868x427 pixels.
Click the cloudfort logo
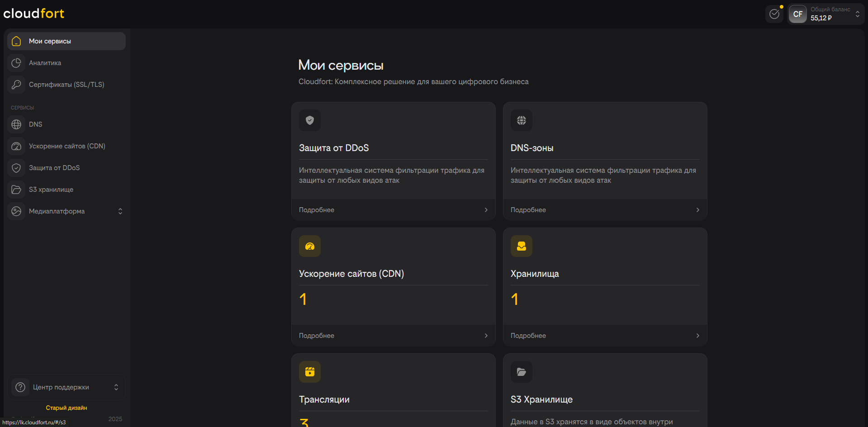tap(34, 14)
